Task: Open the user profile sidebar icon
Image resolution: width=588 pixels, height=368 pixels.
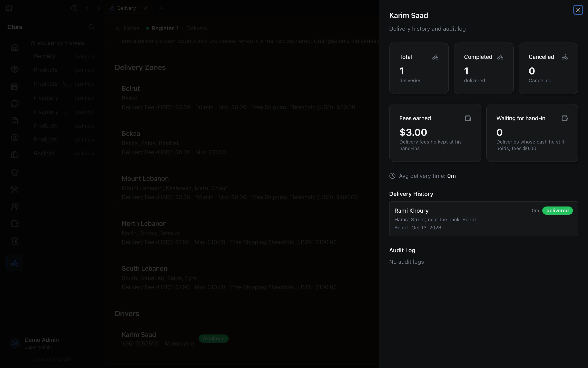Action: click(x=14, y=138)
